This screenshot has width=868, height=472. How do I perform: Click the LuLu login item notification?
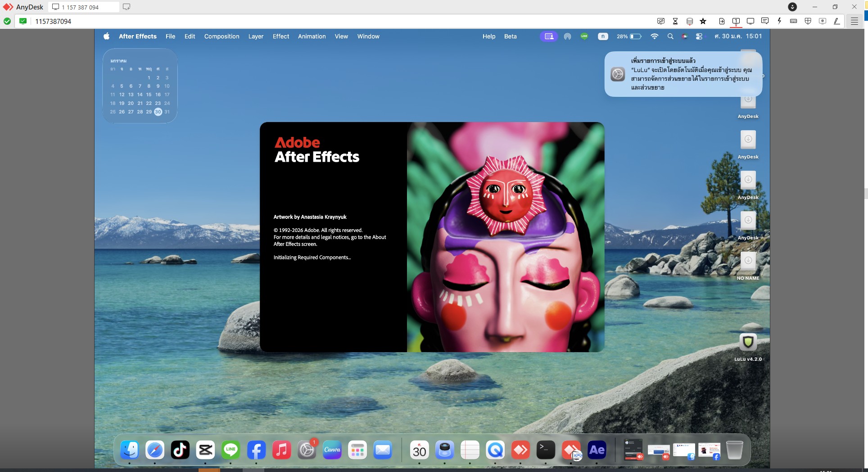pyautogui.click(x=683, y=74)
